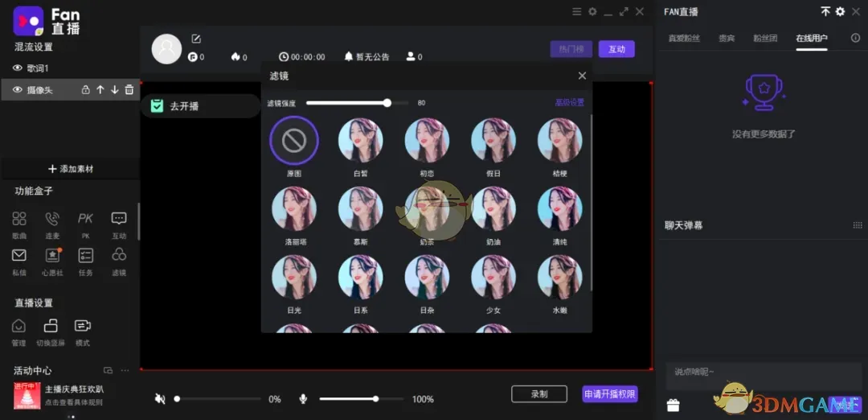Select the 日杂 filter thumbnail

(x=427, y=277)
